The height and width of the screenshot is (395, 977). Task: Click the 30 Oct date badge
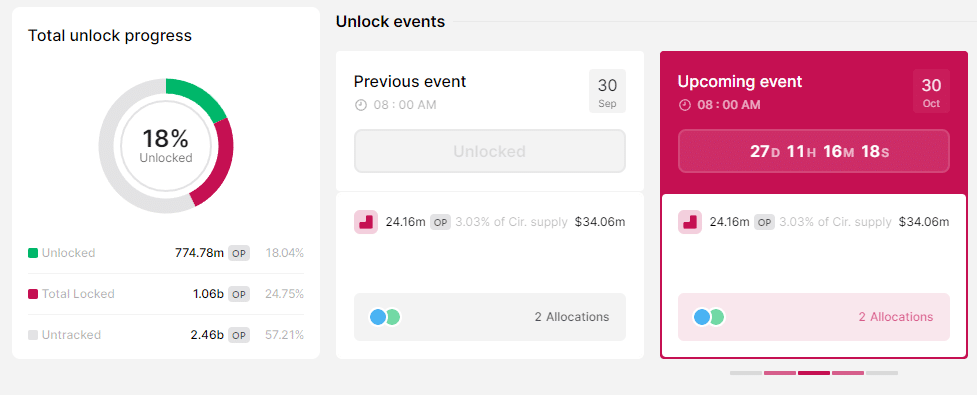click(x=932, y=91)
